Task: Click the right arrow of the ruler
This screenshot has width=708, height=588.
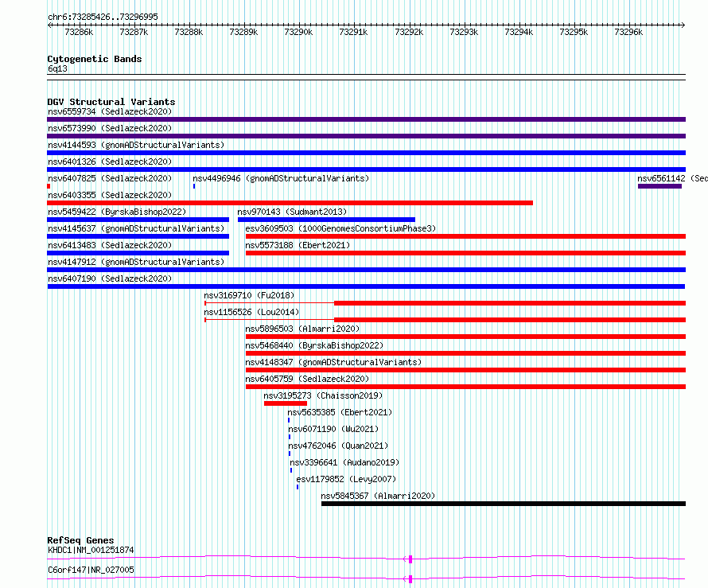Action: tap(683, 25)
